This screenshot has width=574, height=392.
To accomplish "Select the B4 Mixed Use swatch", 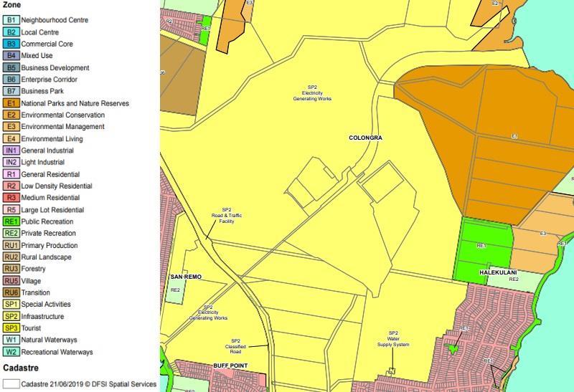I will click(11, 56).
